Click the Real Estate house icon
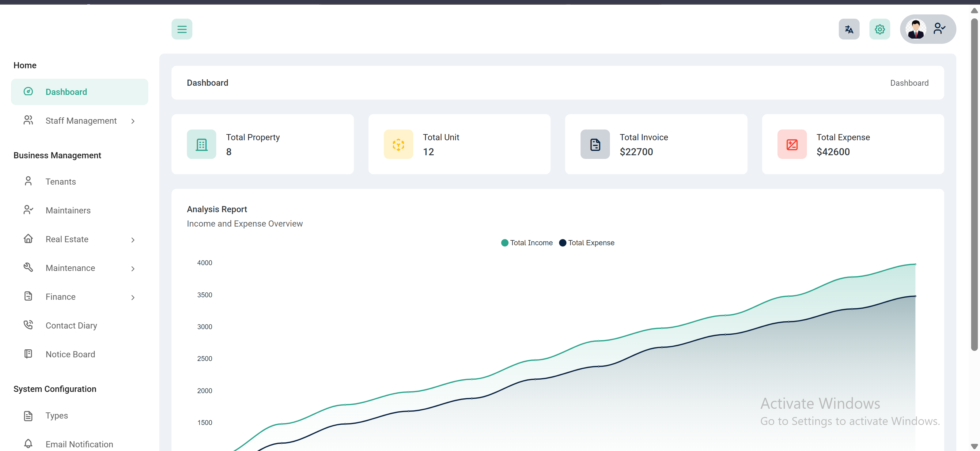980x451 pixels. tap(28, 239)
